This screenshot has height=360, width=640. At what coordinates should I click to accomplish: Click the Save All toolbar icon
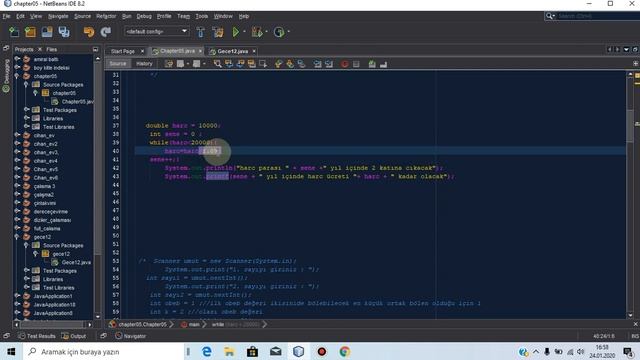pyautogui.click(x=64, y=32)
